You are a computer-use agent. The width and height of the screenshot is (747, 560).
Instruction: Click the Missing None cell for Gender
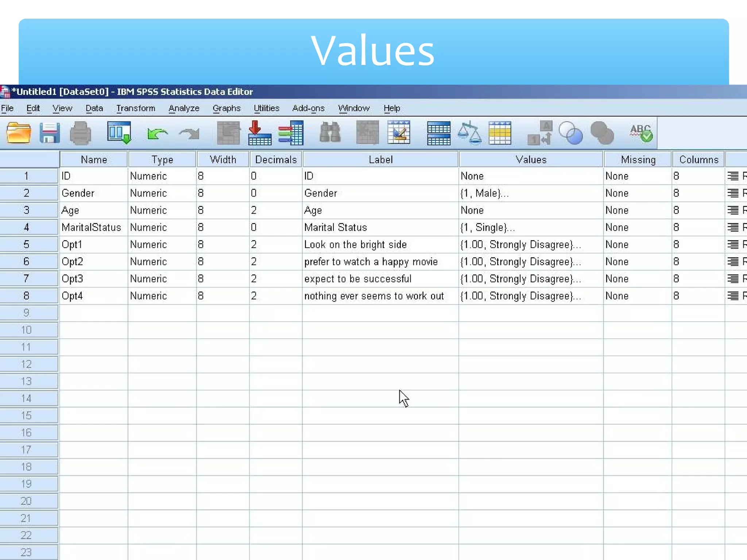pyautogui.click(x=638, y=193)
